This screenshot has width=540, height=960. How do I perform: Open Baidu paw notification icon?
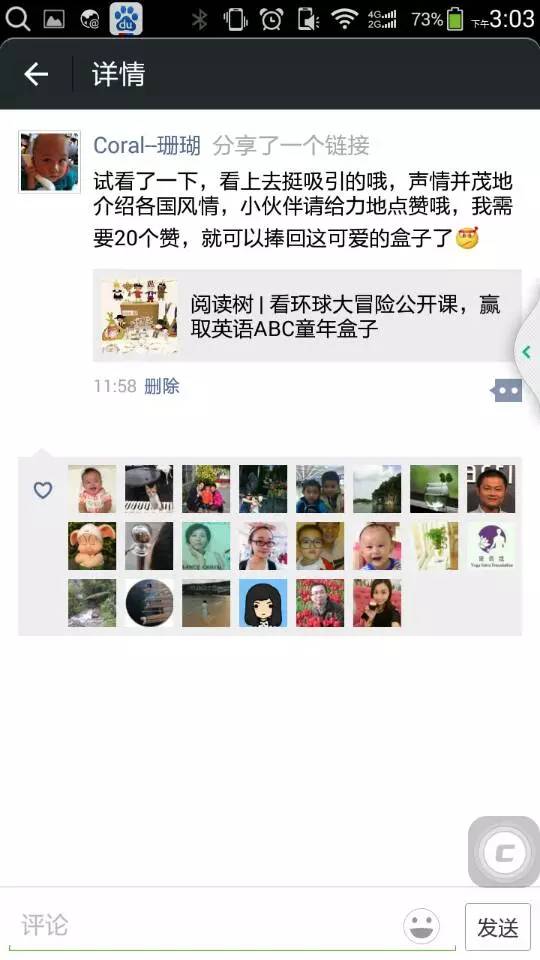point(126,19)
